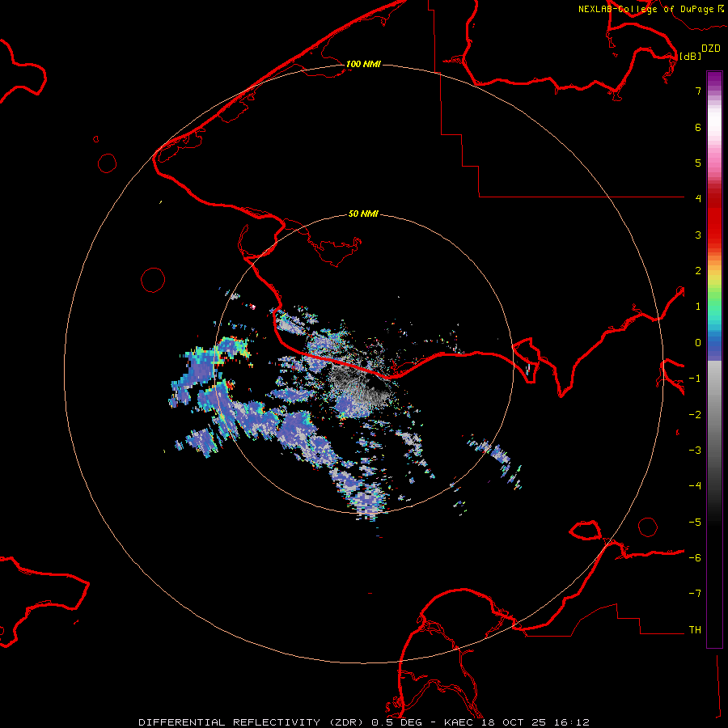Click the KAEC 18 OCT 25 16:12 timestamp
This screenshot has width=728, height=728.
517,722
